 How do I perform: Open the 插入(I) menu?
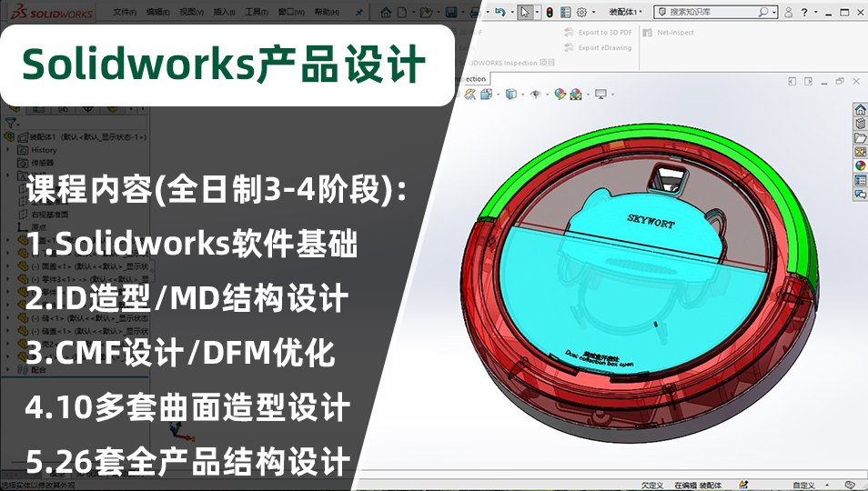coord(224,12)
